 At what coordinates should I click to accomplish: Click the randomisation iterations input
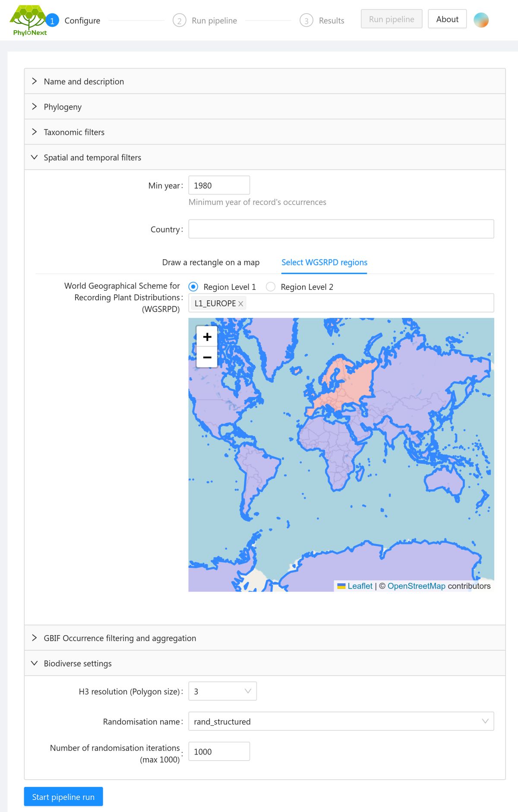point(219,751)
